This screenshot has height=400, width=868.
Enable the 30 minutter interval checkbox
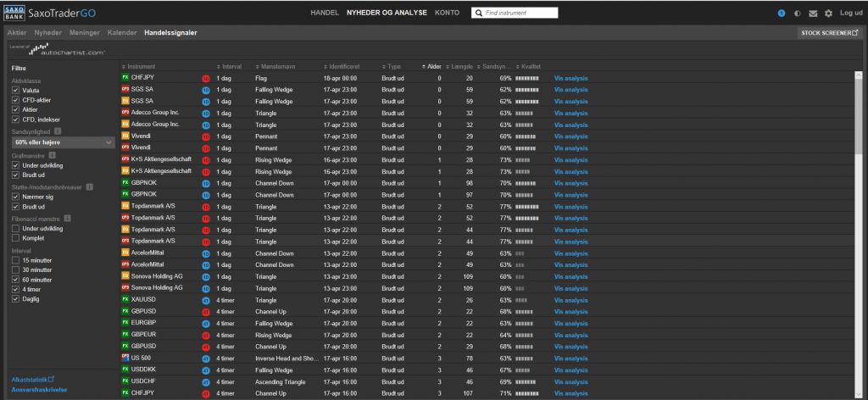(x=15, y=270)
